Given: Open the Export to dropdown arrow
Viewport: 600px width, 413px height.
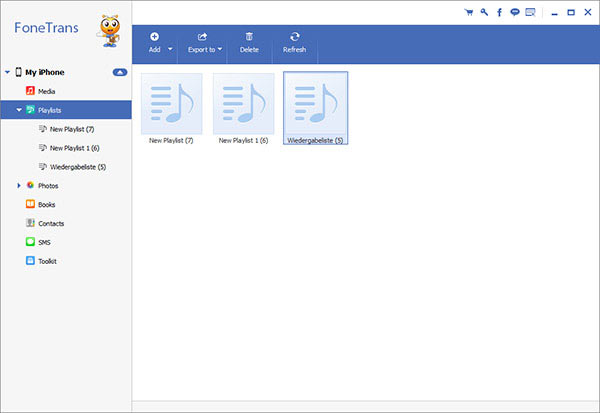Looking at the screenshot, I should [x=220, y=49].
